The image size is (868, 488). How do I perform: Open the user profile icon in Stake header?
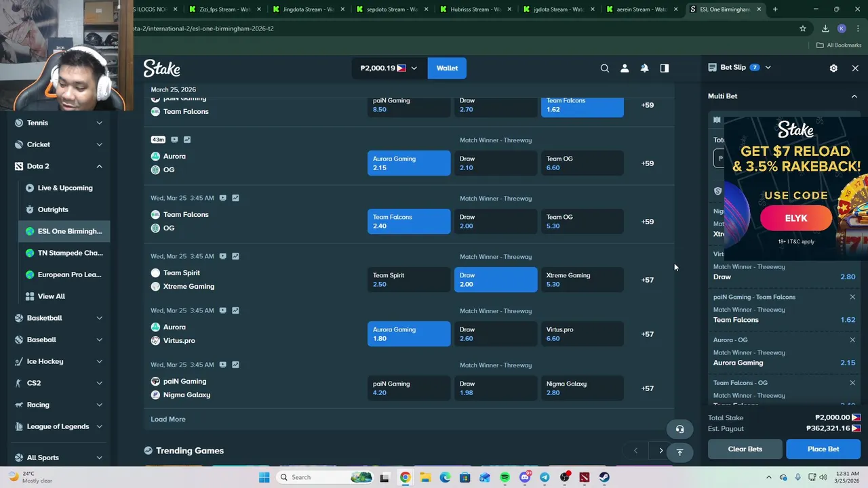(625, 68)
